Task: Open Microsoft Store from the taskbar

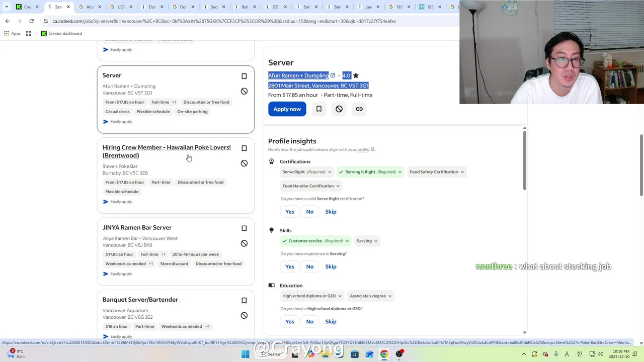Action: coord(354,354)
